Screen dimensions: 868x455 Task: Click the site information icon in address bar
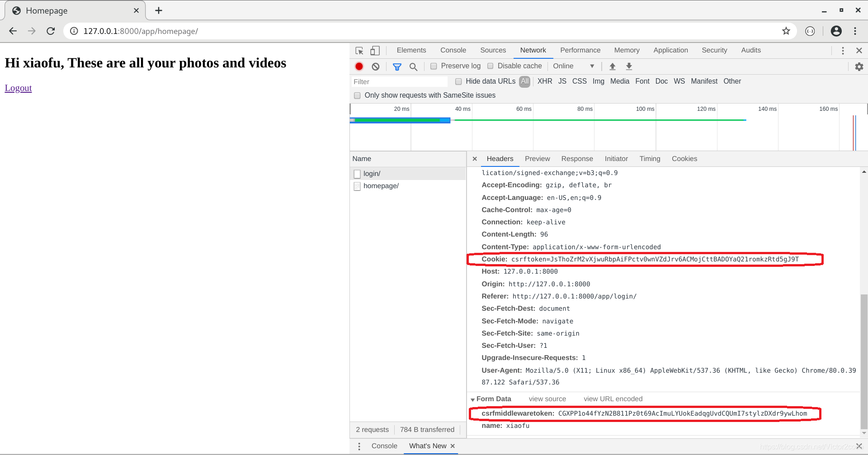(x=74, y=31)
